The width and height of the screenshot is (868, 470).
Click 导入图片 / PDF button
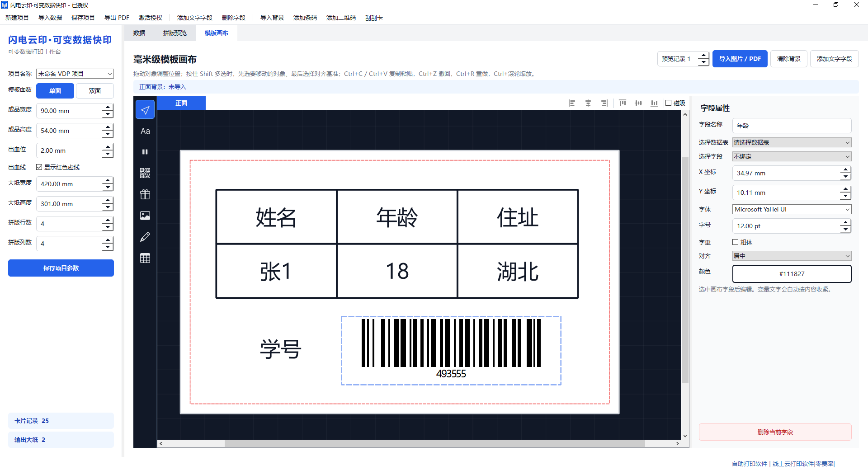click(740, 59)
